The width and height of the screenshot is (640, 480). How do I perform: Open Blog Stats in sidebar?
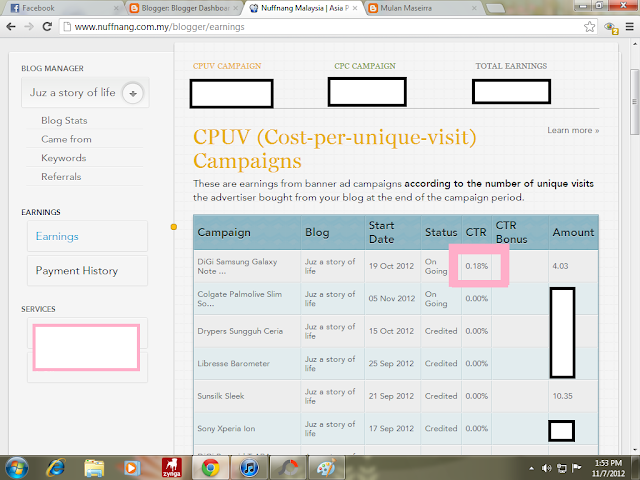coord(64,120)
